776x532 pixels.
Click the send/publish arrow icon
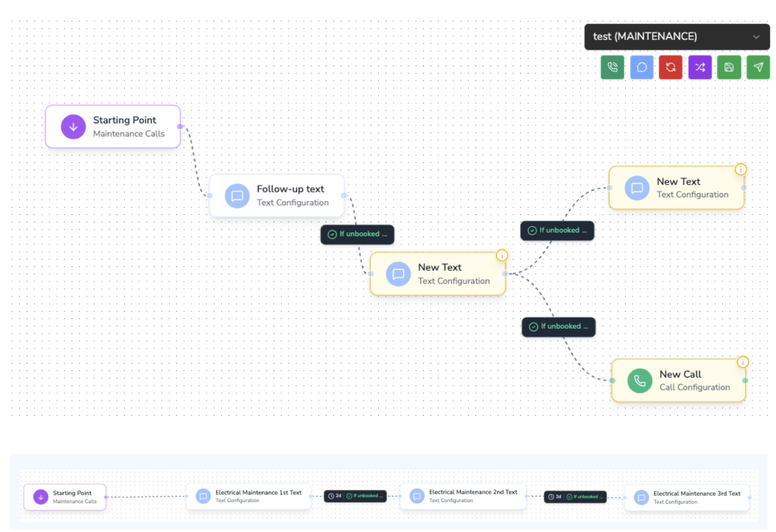tap(758, 67)
